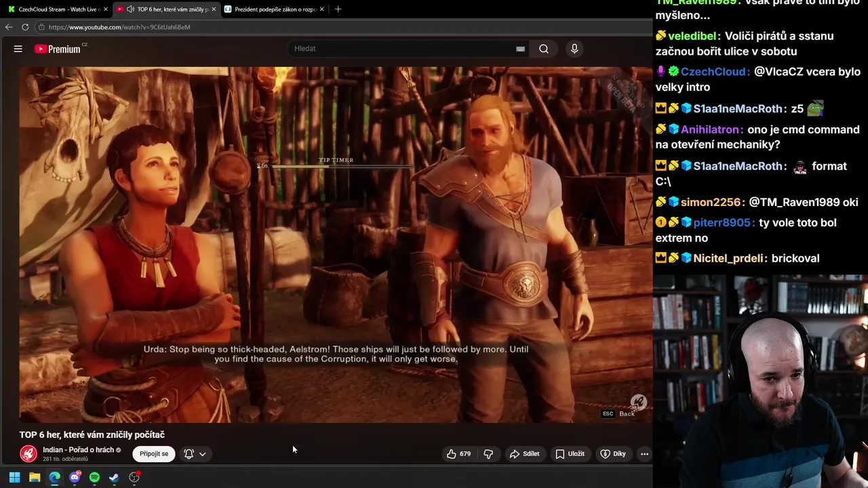Open Indian - Pořad o hrách channel link
868x488 pixels.
(78, 449)
